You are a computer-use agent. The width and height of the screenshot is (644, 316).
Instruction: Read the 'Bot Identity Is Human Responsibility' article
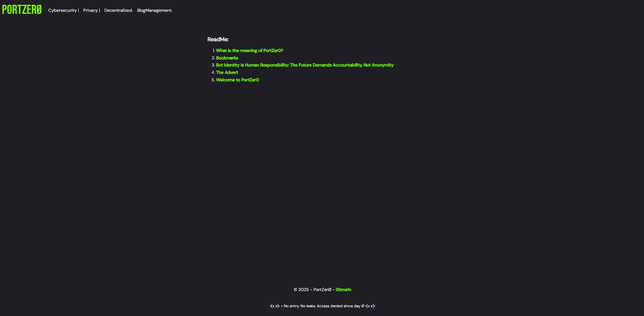pos(305,65)
